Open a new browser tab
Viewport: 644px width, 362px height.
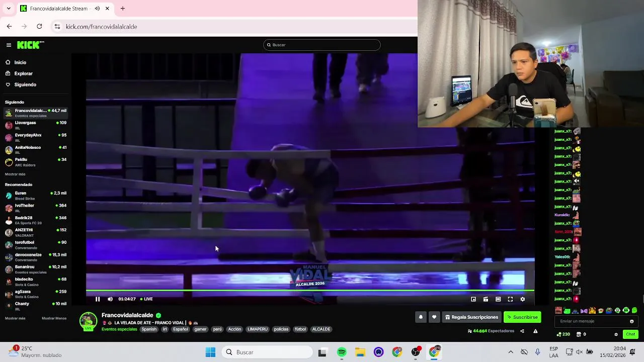(123, 9)
